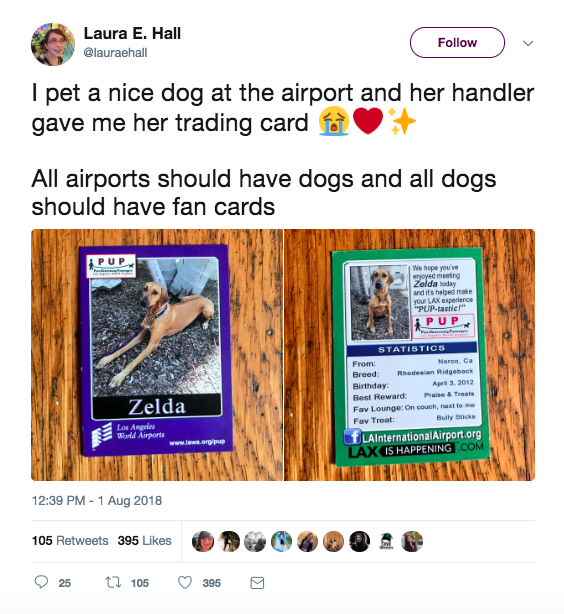564x614 pixels.
Task: Like the tweet with heart icon
Action: tap(185, 583)
